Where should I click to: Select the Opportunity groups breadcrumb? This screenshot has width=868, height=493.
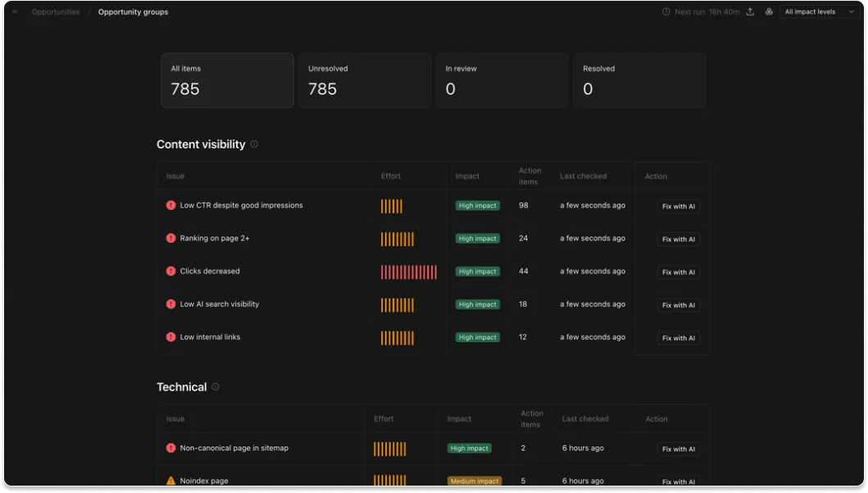(x=133, y=11)
